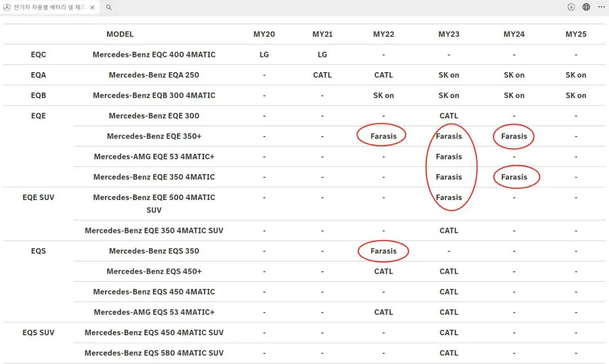This screenshot has width=609, height=364.
Task: Click LG cell in EQC MY21
Action: click(323, 55)
